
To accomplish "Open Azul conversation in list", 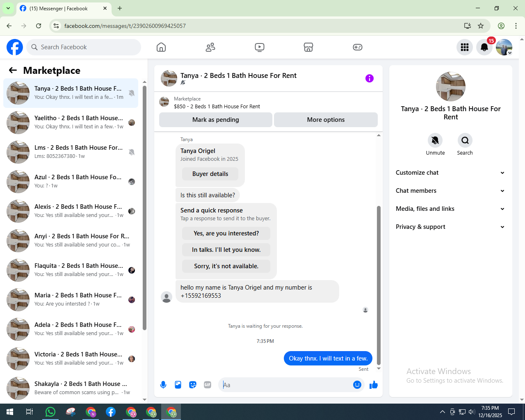I will (71, 182).
